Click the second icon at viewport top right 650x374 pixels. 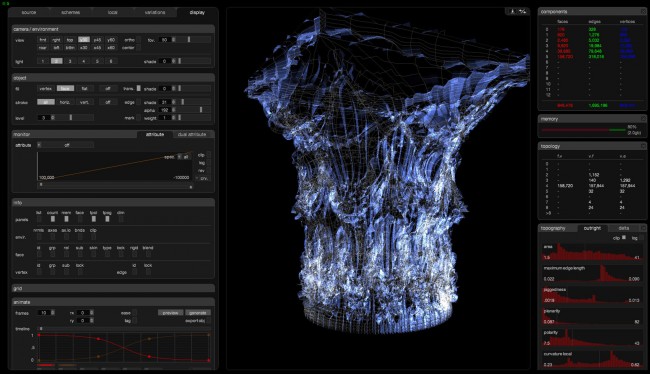[523, 11]
